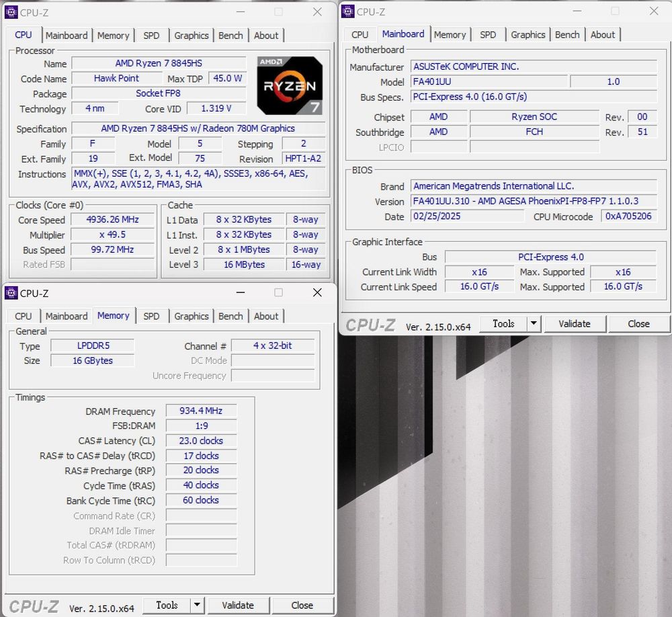Switch to CPU tab in Mainboard window
The height and width of the screenshot is (617, 672).
(360, 35)
